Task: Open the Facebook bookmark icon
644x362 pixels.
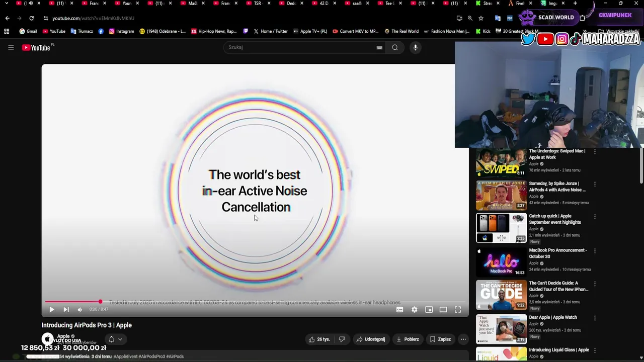Action: 101,31
